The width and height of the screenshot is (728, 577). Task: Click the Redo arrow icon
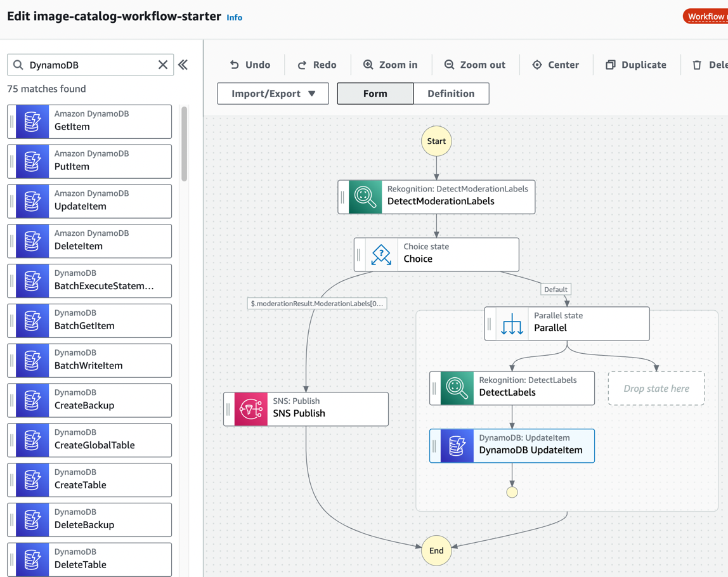302,65
